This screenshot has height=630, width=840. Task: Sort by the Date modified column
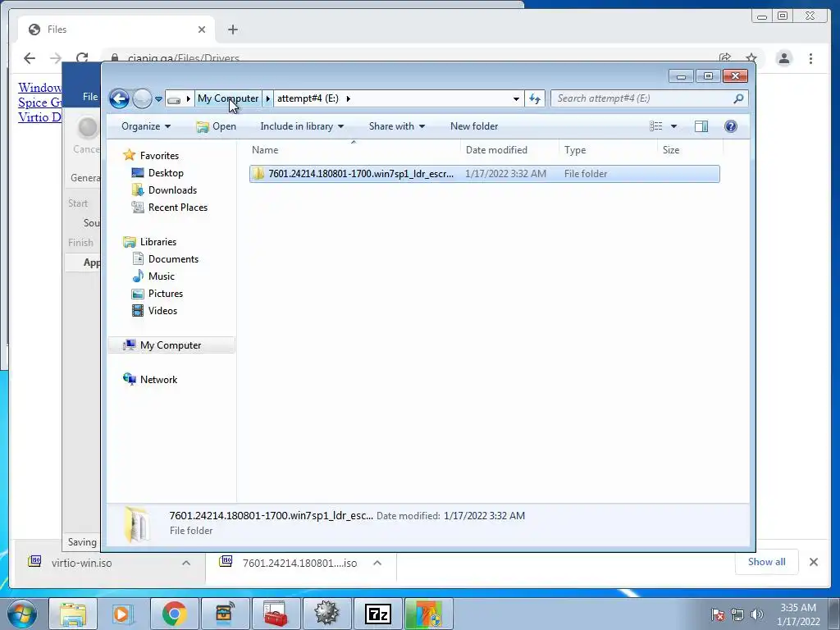[509, 150]
